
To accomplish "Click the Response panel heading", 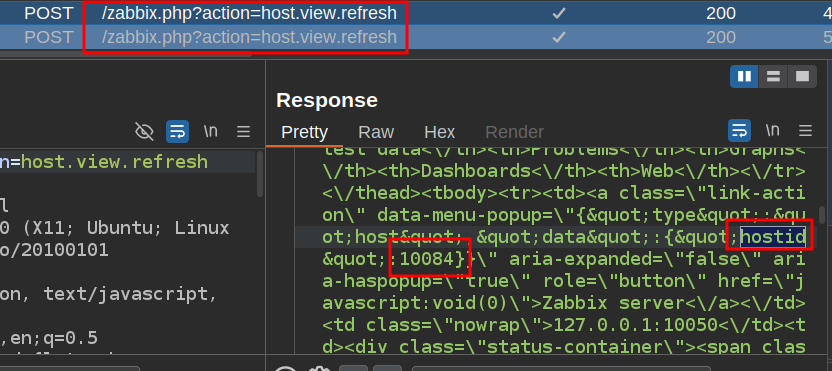I will click(327, 100).
